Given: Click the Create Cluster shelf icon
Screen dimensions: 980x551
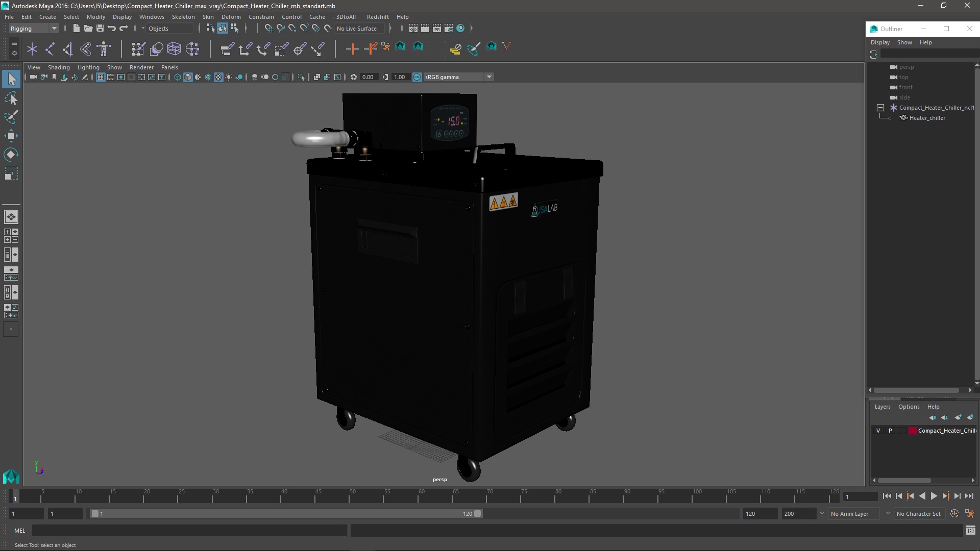Looking at the screenshot, I should coord(192,49).
